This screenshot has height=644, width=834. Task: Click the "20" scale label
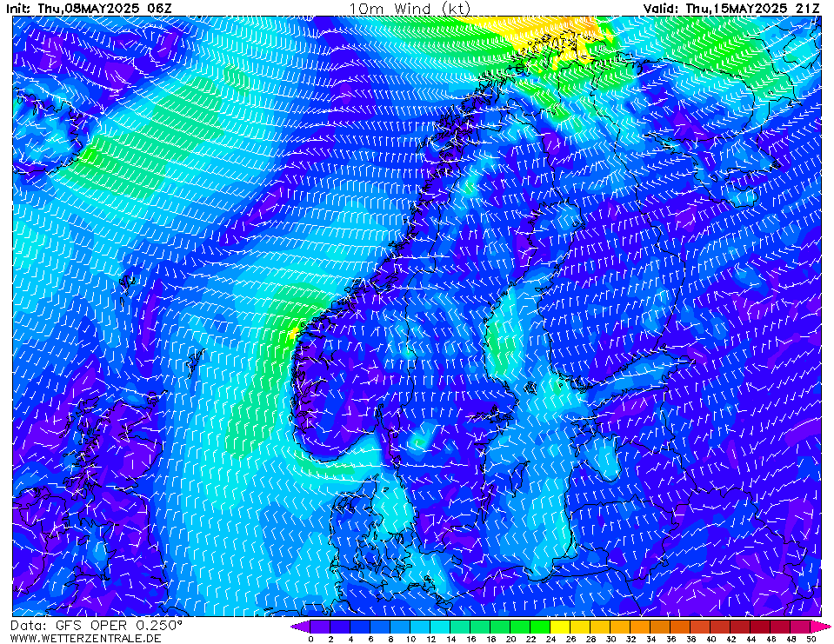click(510, 639)
